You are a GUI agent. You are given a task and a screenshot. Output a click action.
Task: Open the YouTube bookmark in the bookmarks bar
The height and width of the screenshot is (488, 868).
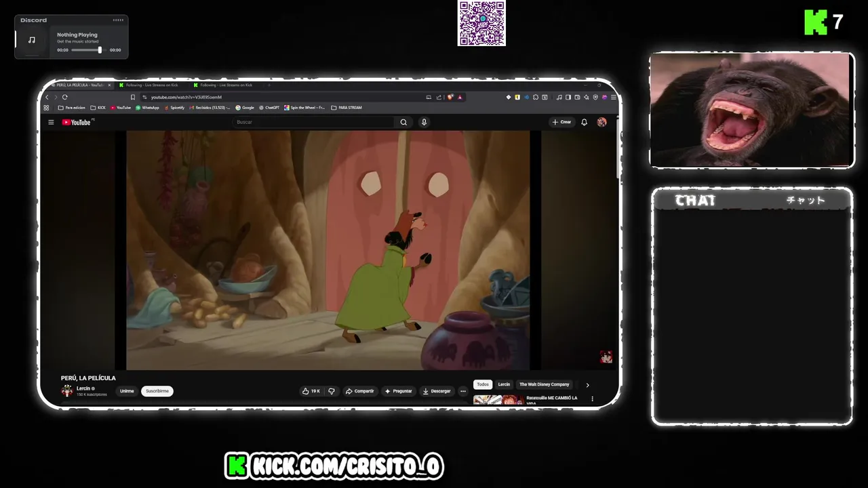pyautogui.click(x=120, y=108)
